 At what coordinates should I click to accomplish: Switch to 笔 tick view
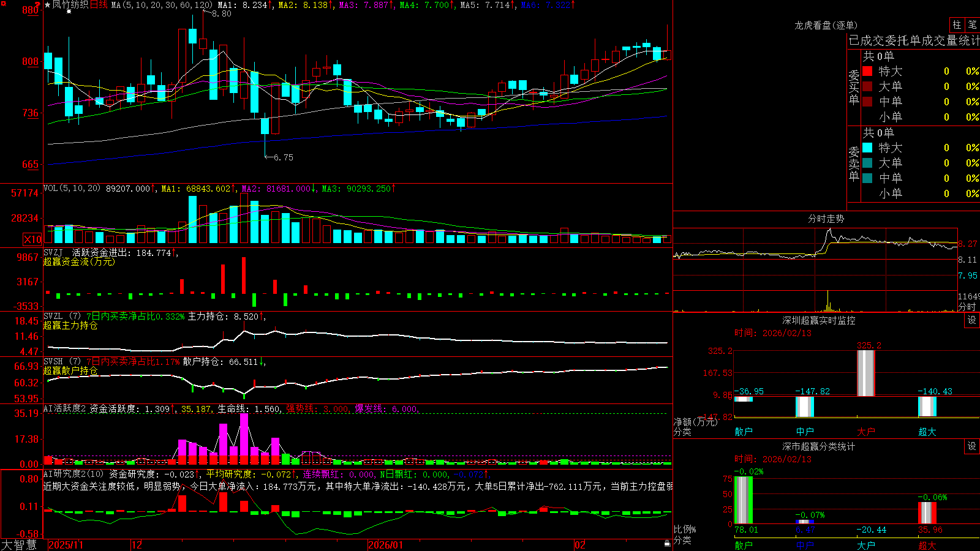(x=973, y=24)
